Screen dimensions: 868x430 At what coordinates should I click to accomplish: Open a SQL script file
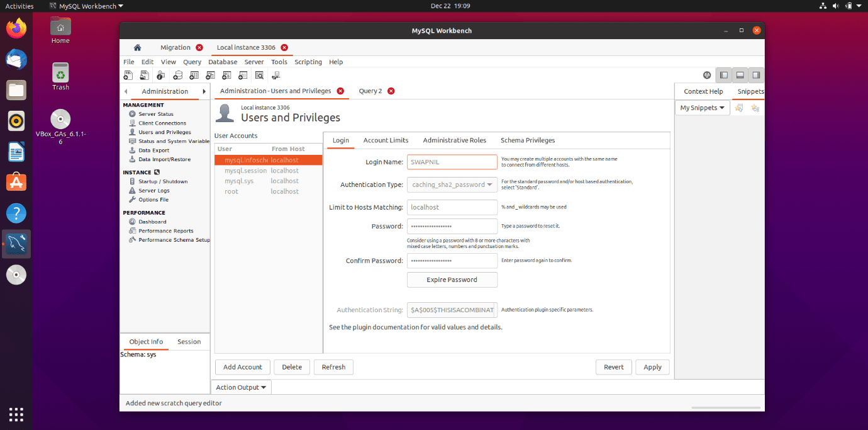pyautogui.click(x=144, y=75)
